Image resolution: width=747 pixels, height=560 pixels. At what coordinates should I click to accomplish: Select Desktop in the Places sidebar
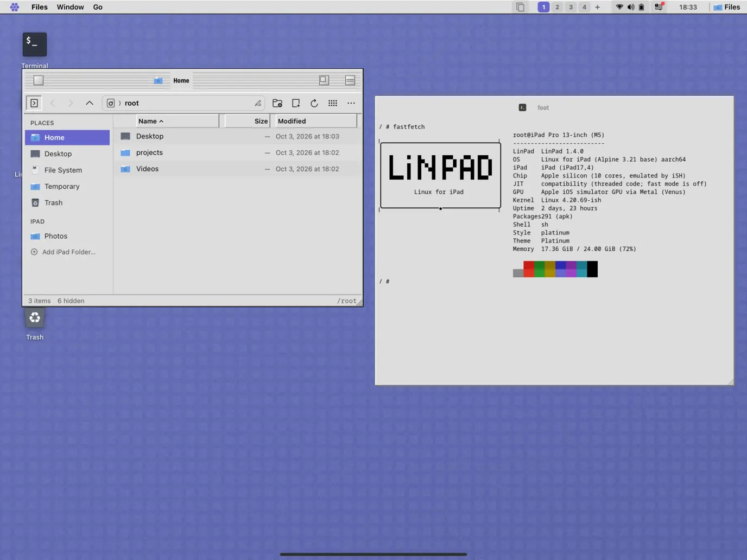(67, 154)
